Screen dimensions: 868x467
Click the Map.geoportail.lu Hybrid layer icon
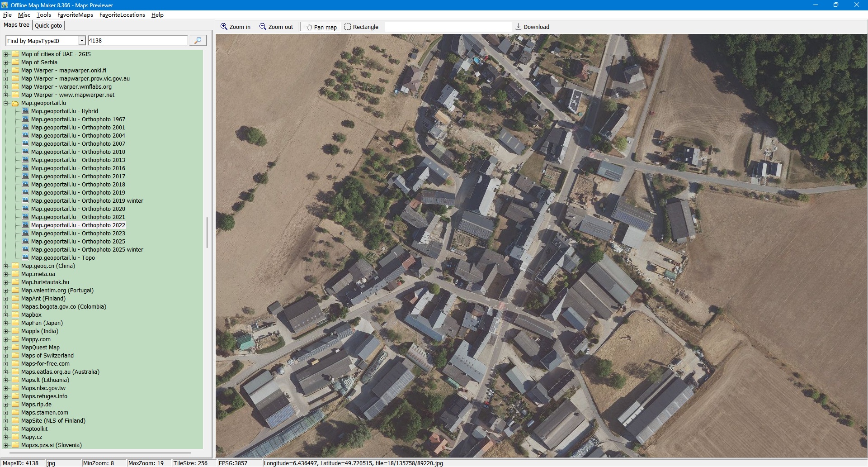26,111
